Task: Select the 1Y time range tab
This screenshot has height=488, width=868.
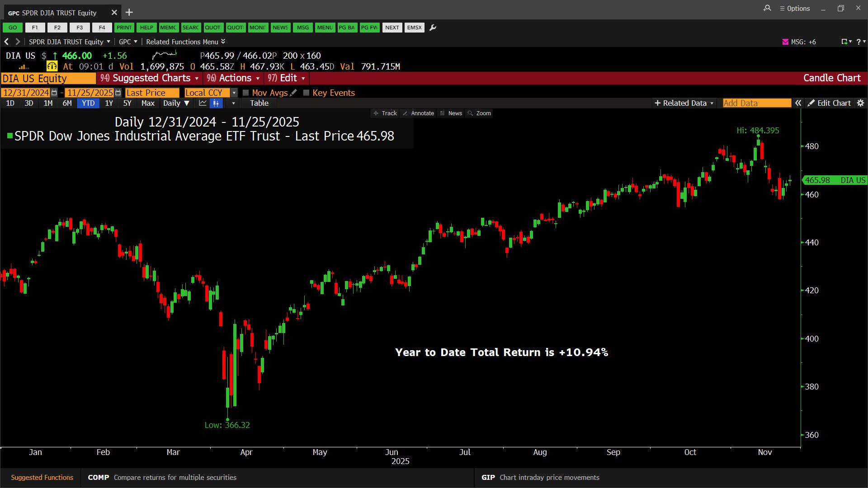Action: pyautogui.click(x=109, y=103)
